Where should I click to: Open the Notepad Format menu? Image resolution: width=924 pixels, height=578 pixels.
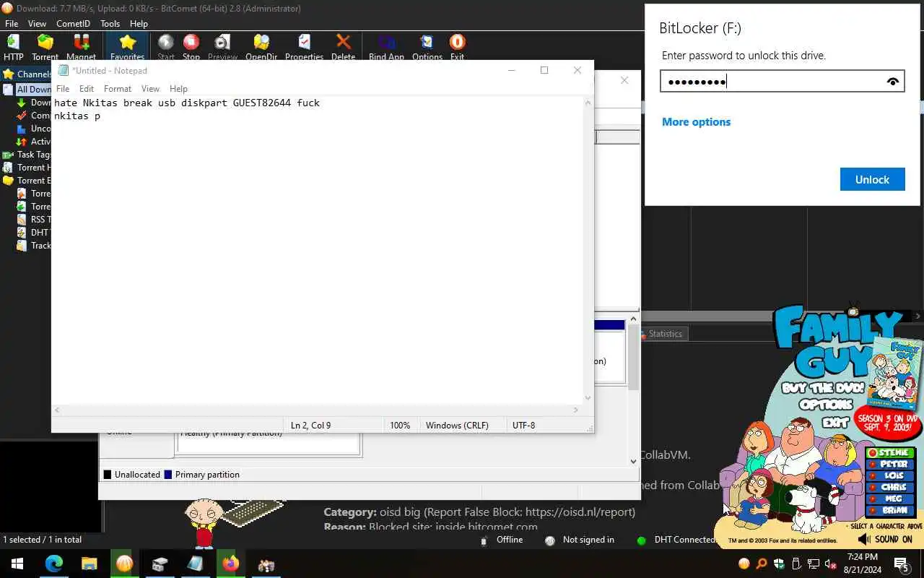coord(118,89)
